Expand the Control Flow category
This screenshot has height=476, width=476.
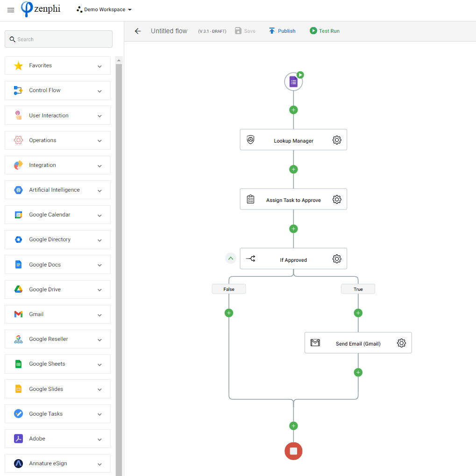[57, 90]
